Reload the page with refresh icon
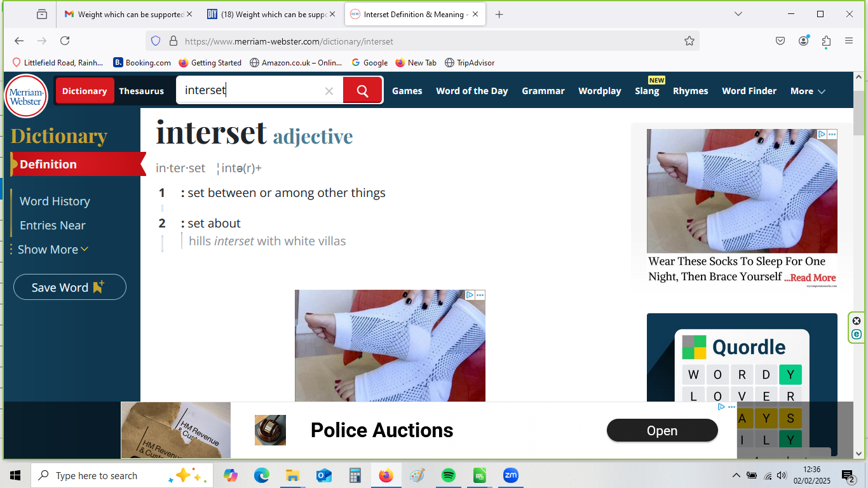The height and width of the screenshot is (488, 868). 65,41
